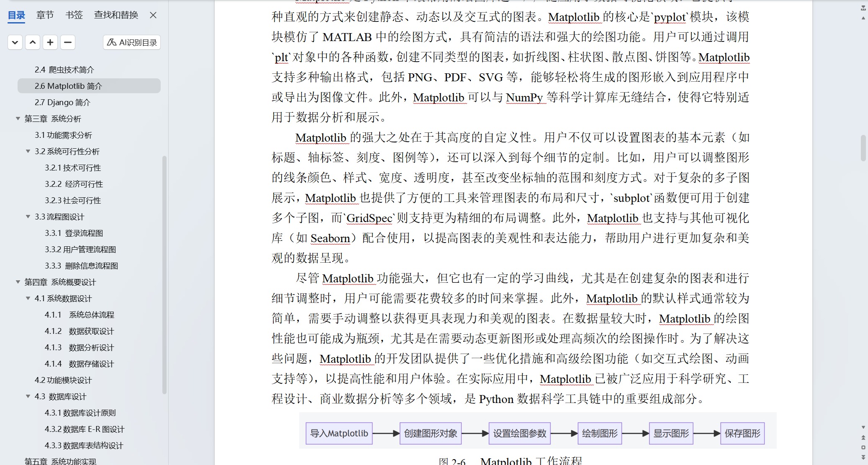Click the plus button to add outline heading

[50, 42]
